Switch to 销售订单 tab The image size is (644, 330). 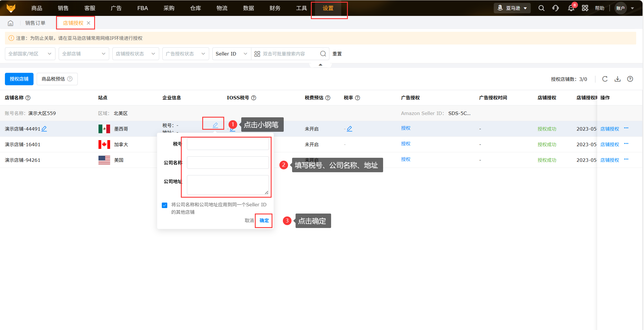(x=35, y=23)
